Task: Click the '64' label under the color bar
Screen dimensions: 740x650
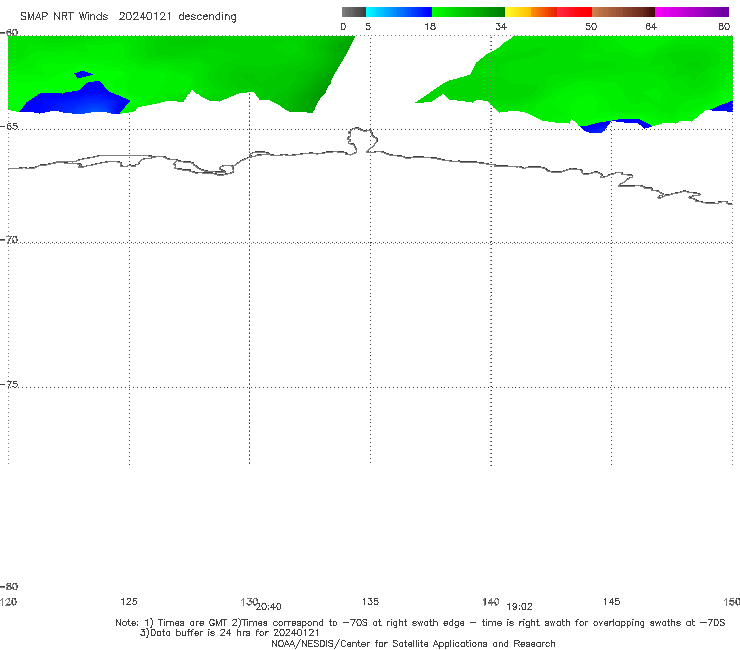Action: click(x=651, y=26)
